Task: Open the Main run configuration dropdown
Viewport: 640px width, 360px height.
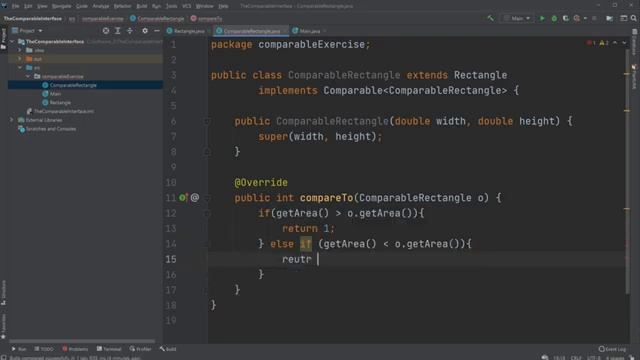Action: click(517, 18)
